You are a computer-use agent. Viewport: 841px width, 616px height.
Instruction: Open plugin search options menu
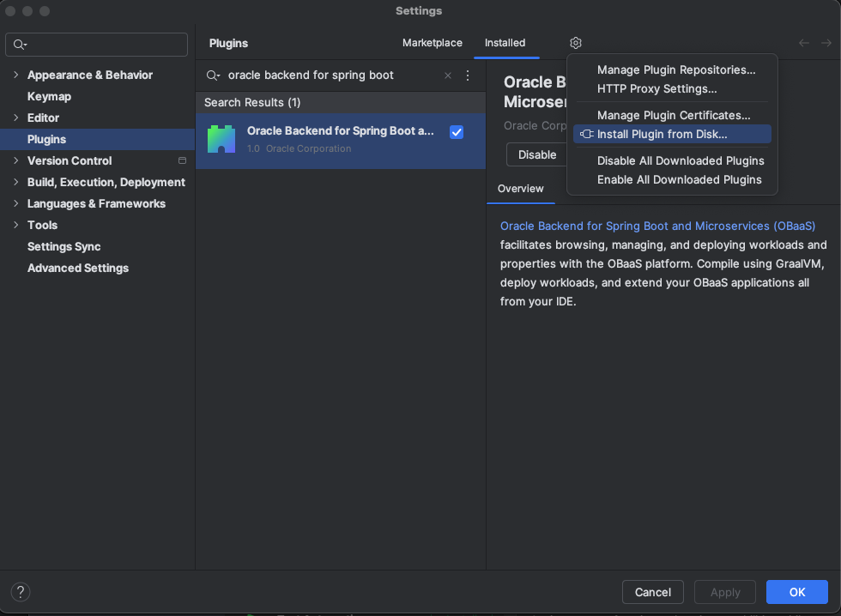coord(468,75)
